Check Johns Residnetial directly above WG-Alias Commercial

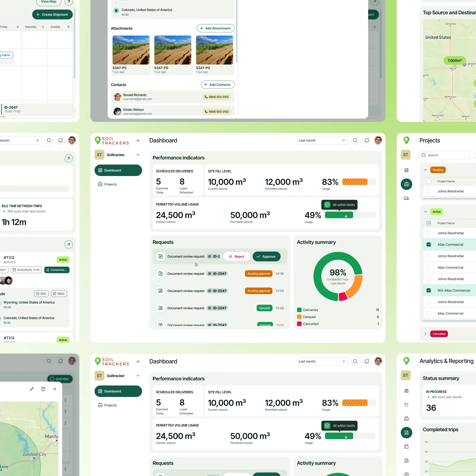click(429, 279)
